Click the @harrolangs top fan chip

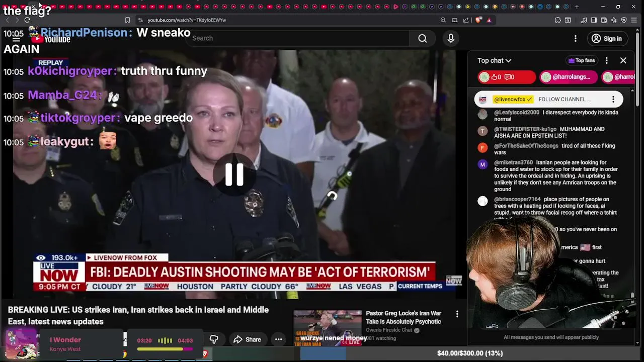(569, 77)
